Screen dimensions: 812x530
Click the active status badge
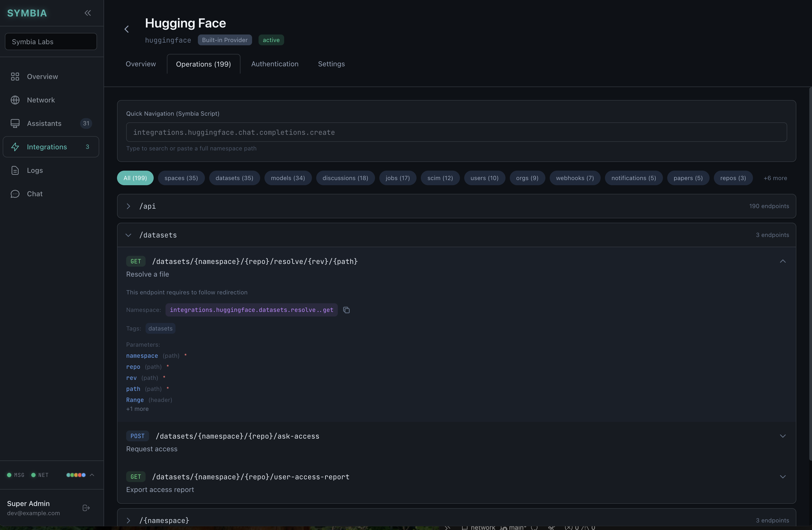pos(271,40)
